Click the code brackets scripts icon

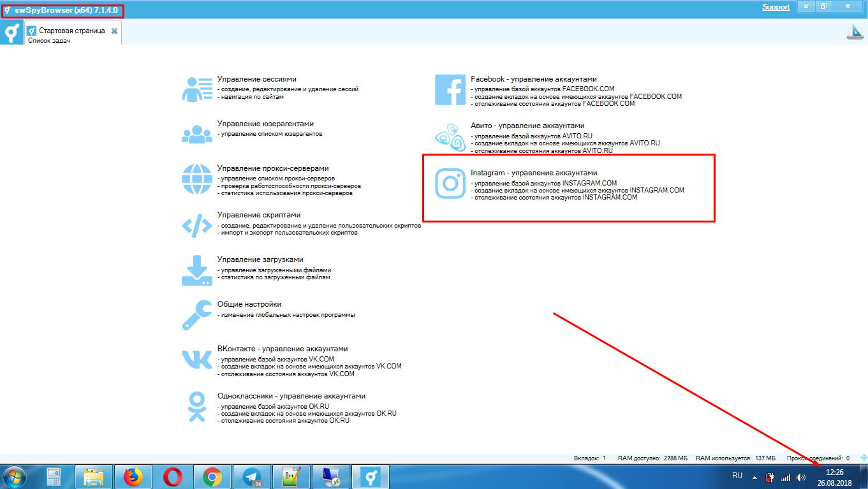[197, 226]
